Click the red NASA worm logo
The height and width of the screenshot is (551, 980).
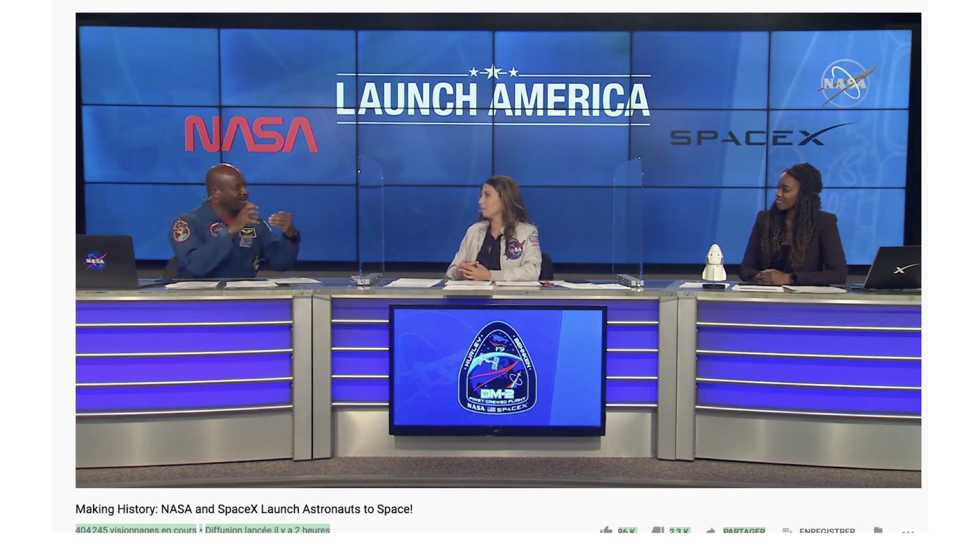[251, 134]
